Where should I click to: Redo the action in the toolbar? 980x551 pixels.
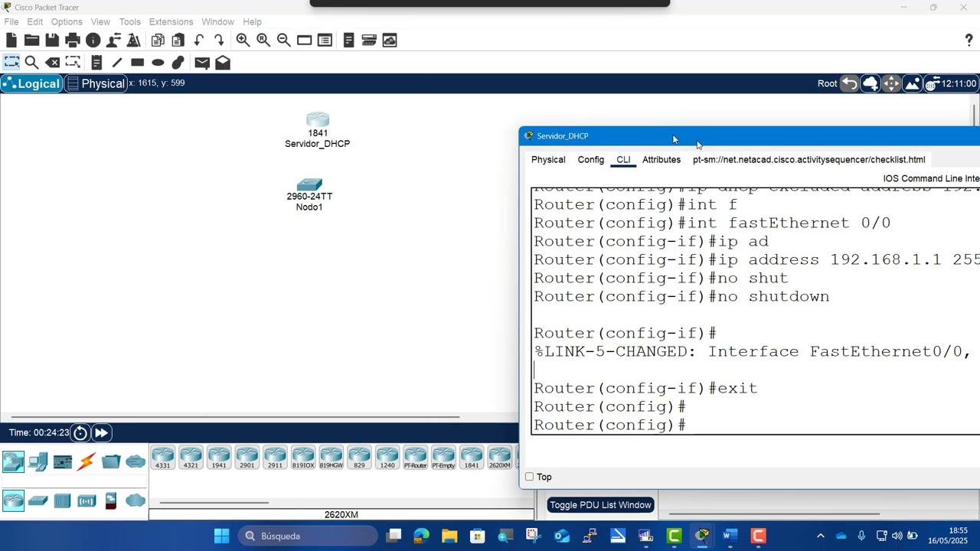(x=219, y=41)
